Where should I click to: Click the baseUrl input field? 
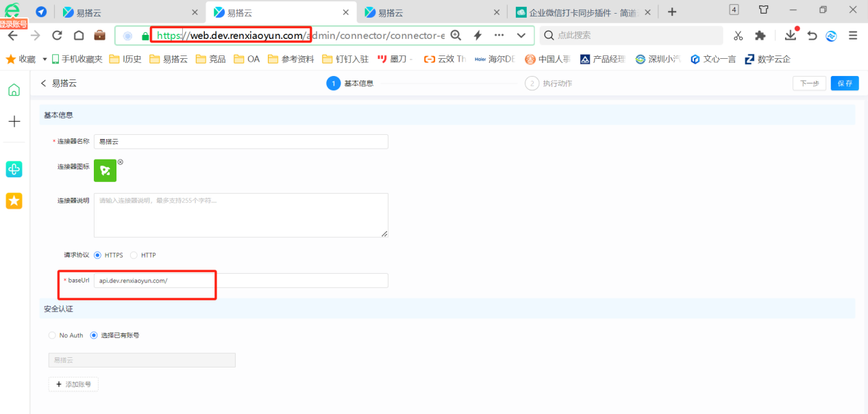point(241,281)
